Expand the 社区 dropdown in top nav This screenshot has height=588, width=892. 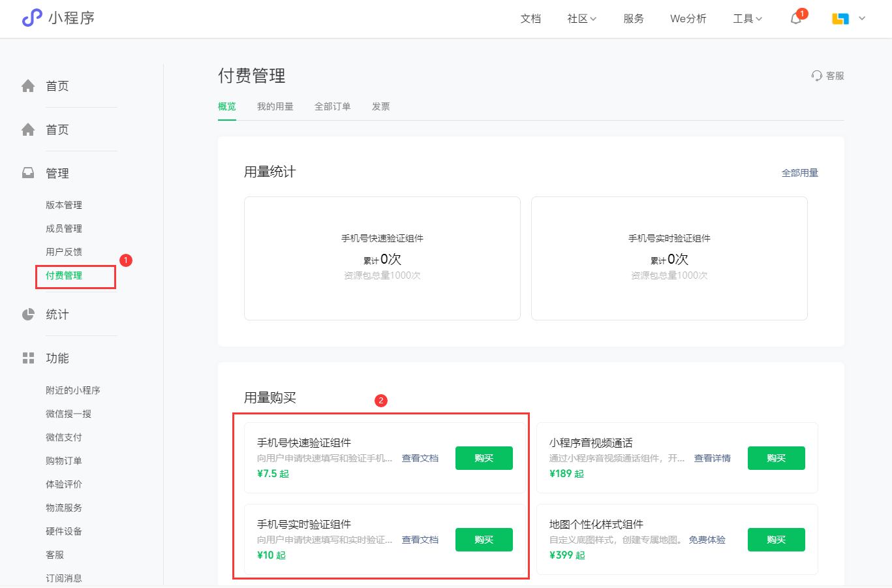point(581,18)
